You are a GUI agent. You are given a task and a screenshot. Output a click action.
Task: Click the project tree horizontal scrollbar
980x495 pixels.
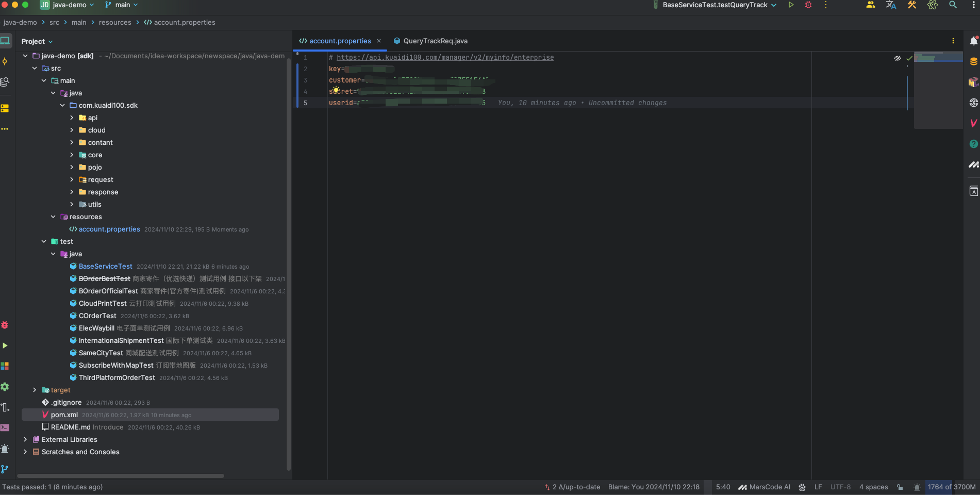click(x=121, y=476)
